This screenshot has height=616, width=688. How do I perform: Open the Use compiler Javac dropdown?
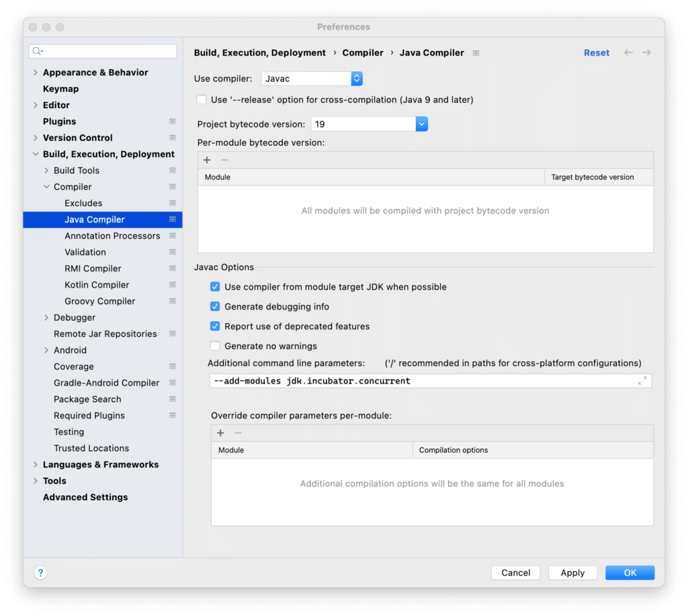312,79
